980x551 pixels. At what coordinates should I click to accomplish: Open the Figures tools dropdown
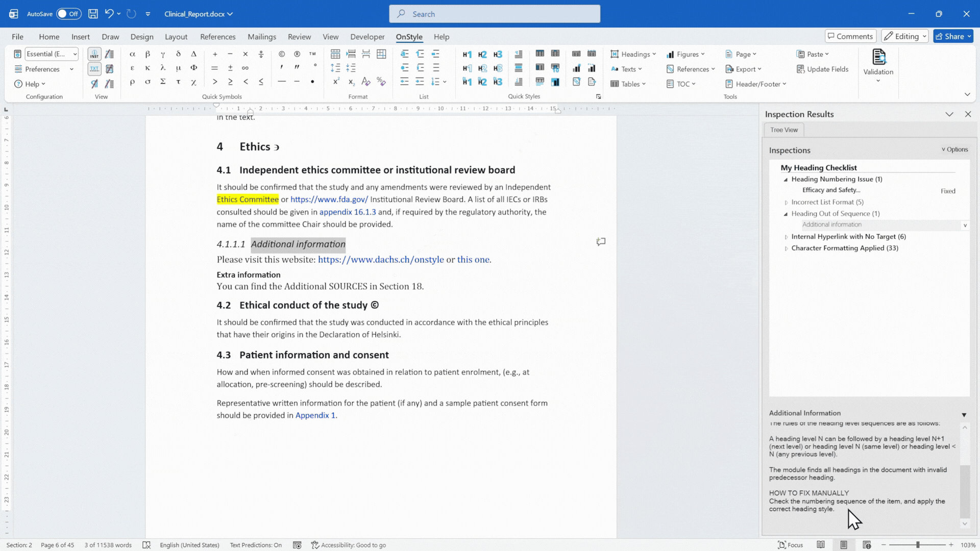pos(685,54)
